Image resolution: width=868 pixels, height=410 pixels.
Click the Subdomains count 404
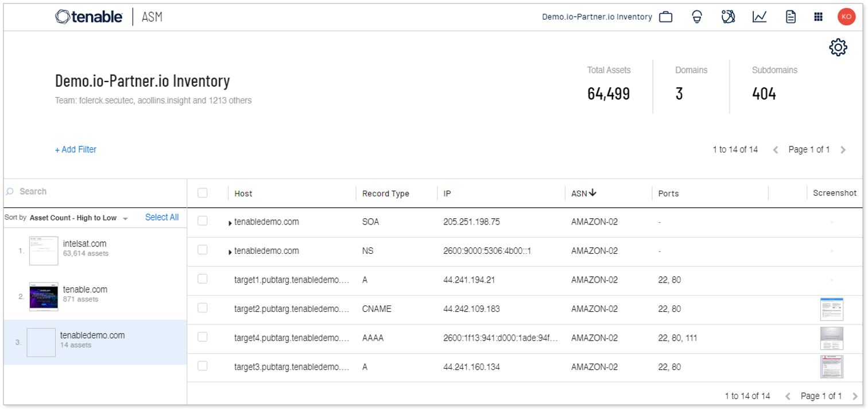point(764,94)
